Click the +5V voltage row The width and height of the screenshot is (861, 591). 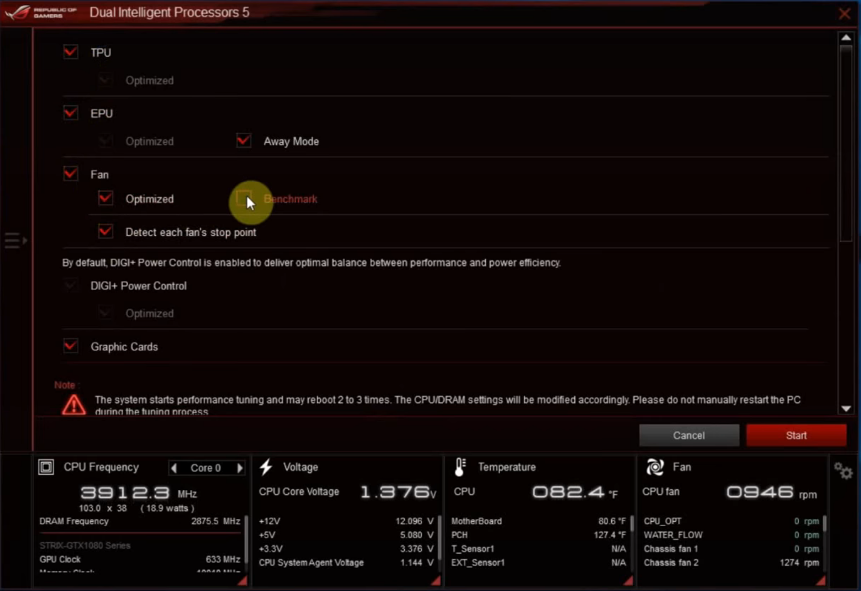(346, 535)
